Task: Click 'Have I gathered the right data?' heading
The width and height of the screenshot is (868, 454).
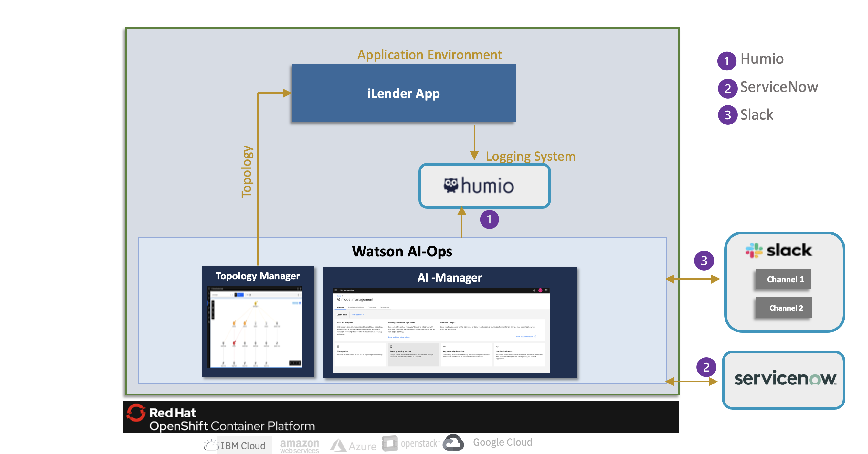Action: (401, 322)
